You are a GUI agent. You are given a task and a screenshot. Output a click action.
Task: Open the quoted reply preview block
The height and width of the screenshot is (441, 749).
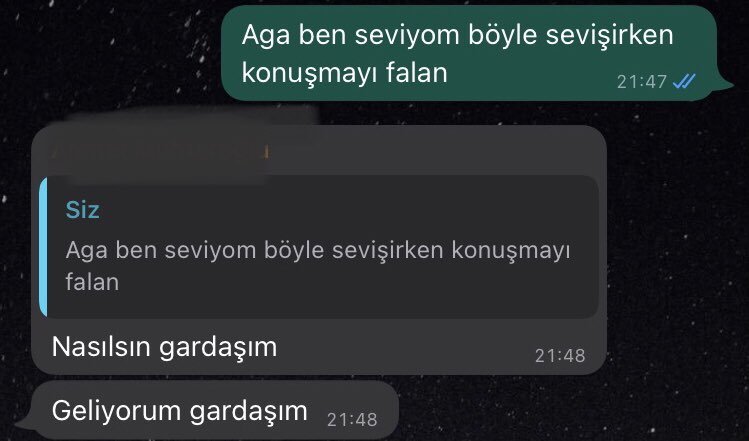[x=319, y=247]
